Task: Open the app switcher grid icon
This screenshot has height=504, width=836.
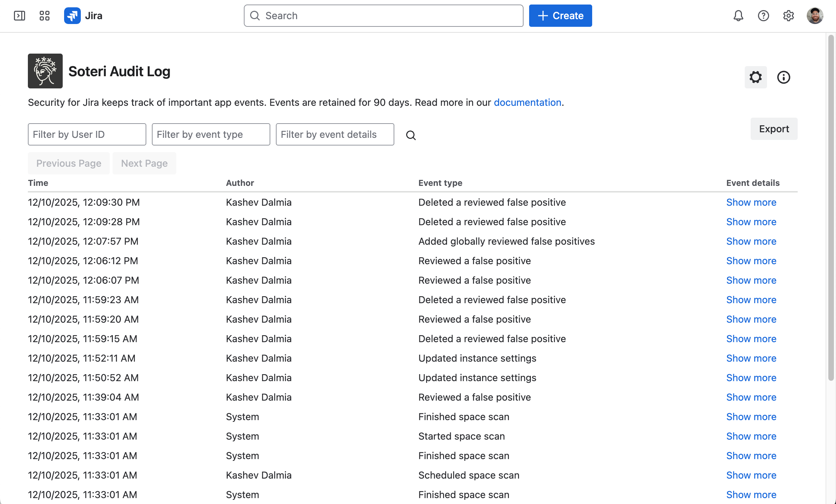Action: [x=45, y=16]
